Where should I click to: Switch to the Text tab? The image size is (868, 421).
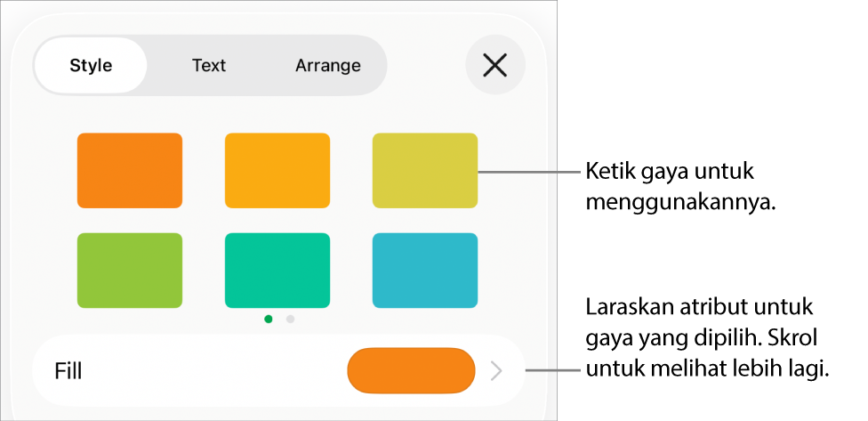click(x=209, y=65)
